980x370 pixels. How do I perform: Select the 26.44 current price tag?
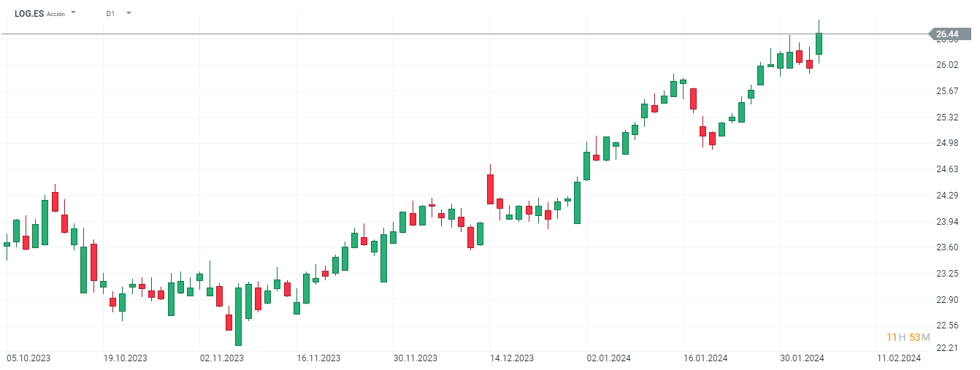pyautogui.click(x=947, y=34)
